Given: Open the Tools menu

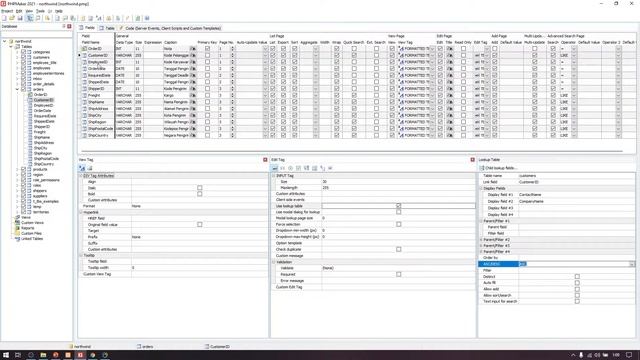Looking at the screenshot, I should click(40, 11).
